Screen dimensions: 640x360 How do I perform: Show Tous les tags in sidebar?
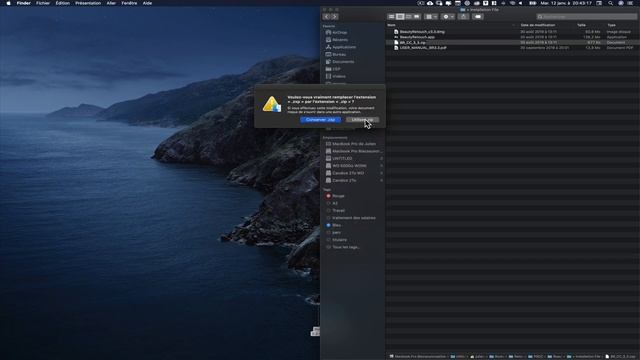[345, 247]
